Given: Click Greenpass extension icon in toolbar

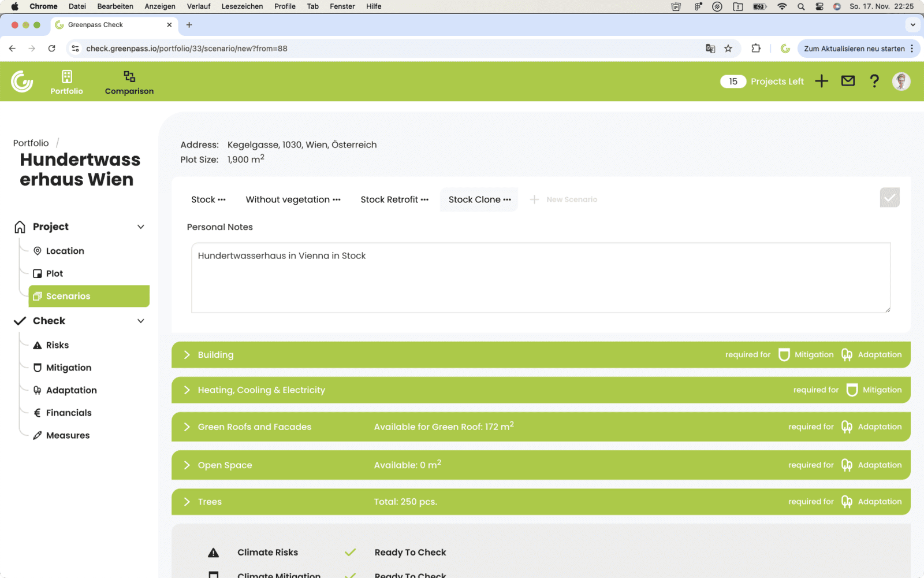Looking at the screenshot, I should click(785, 49).
